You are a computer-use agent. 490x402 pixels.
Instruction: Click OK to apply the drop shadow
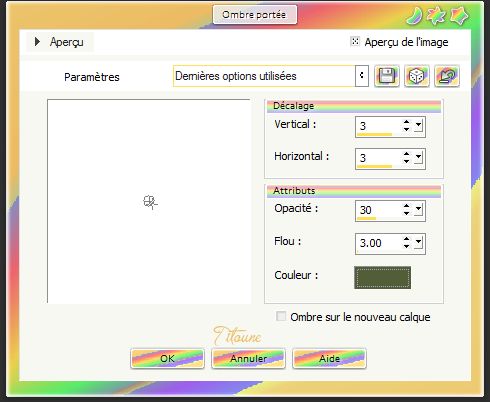pos(167,358)
